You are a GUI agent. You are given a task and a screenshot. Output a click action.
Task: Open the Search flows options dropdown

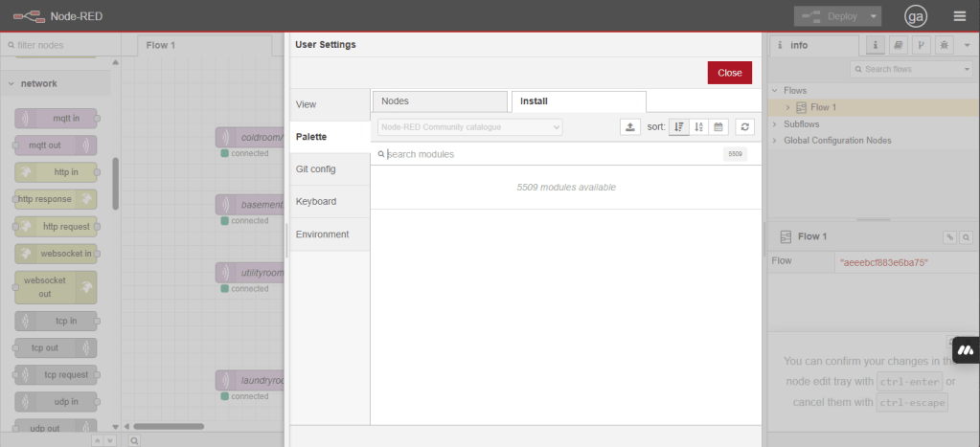point(968,69)
